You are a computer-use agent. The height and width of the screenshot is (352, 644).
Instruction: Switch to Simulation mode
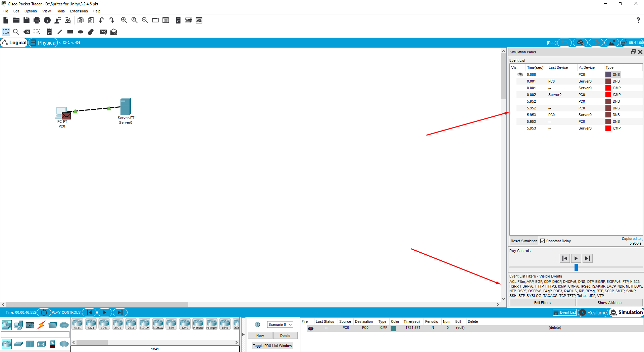coord(626,312)
